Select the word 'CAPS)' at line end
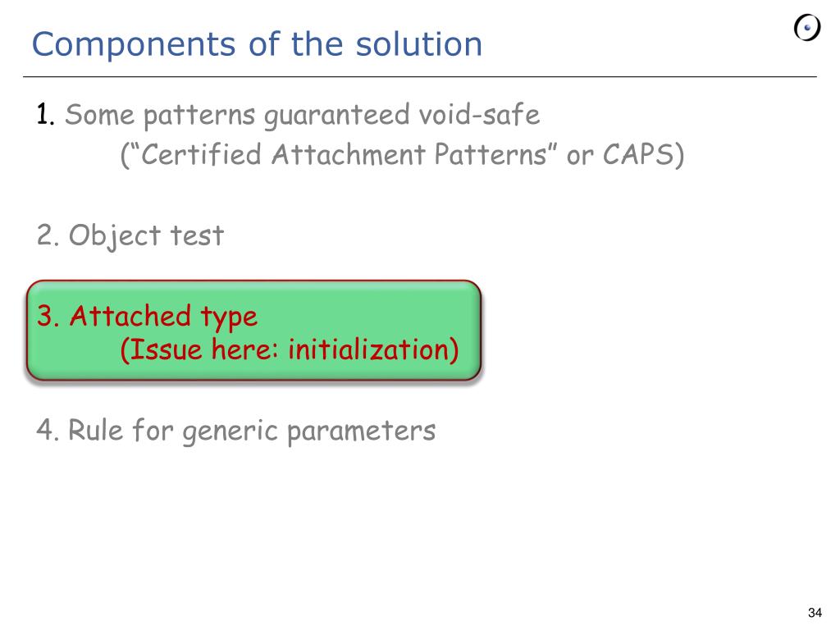This screenshot has height=630, width=840. 643,155
